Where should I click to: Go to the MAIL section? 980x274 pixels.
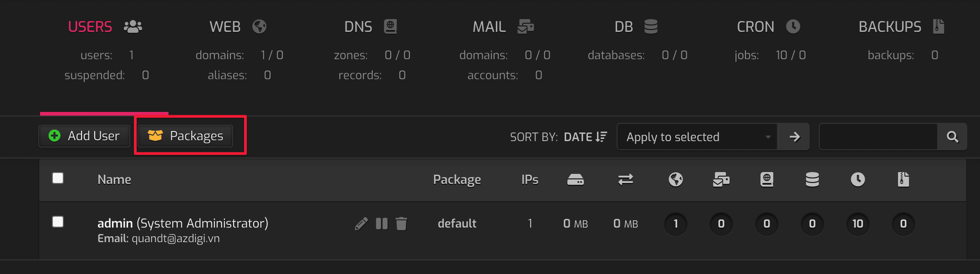(503, 27)
